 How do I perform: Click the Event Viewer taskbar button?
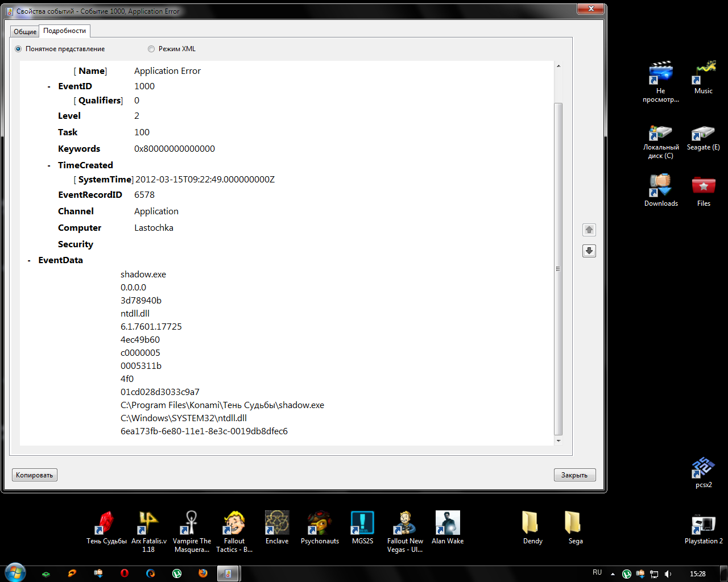[x=228, y=573]
